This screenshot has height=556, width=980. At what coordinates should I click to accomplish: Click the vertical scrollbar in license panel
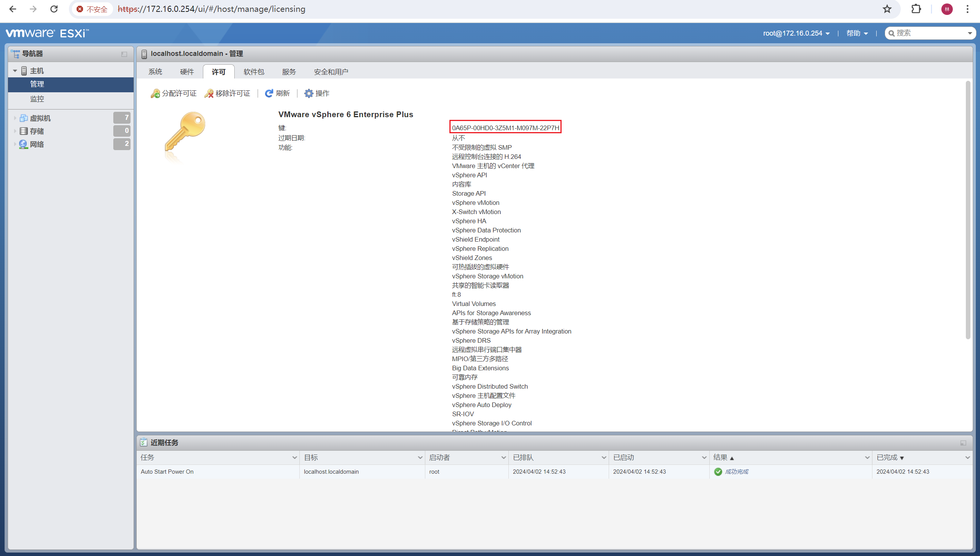968,210
